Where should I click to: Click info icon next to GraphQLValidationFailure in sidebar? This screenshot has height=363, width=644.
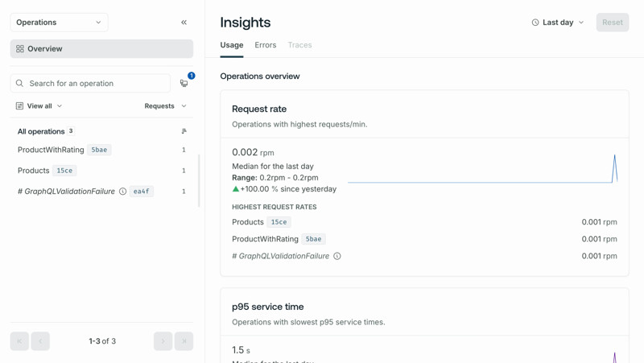[x=122, y=192]
